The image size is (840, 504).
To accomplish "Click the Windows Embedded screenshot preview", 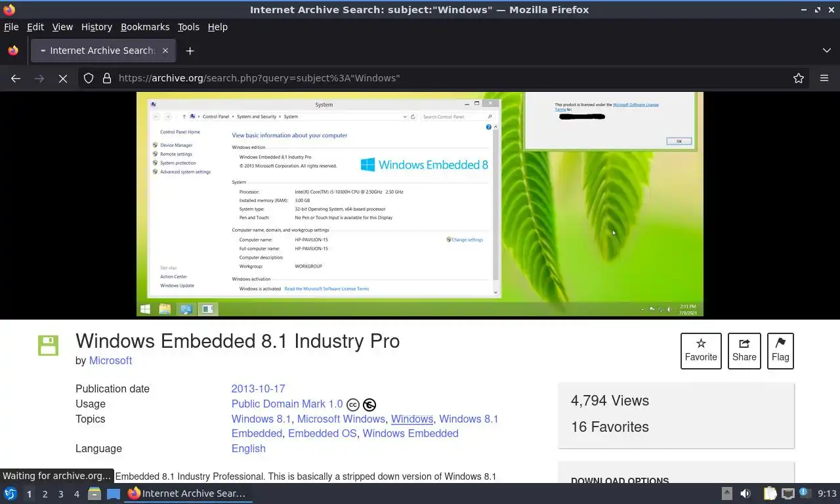I will (x=420, y=204).
